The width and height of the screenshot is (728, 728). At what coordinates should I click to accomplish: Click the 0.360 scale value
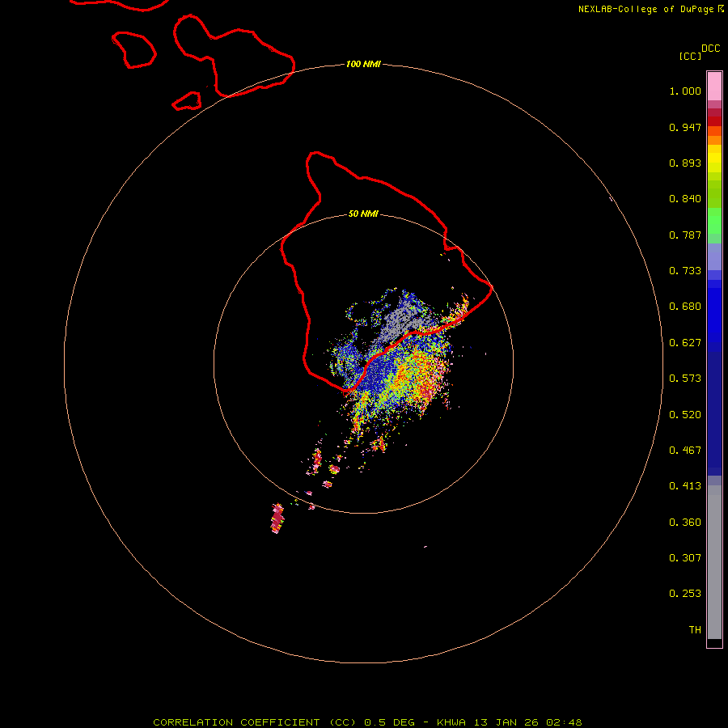[x=685, y=523]
